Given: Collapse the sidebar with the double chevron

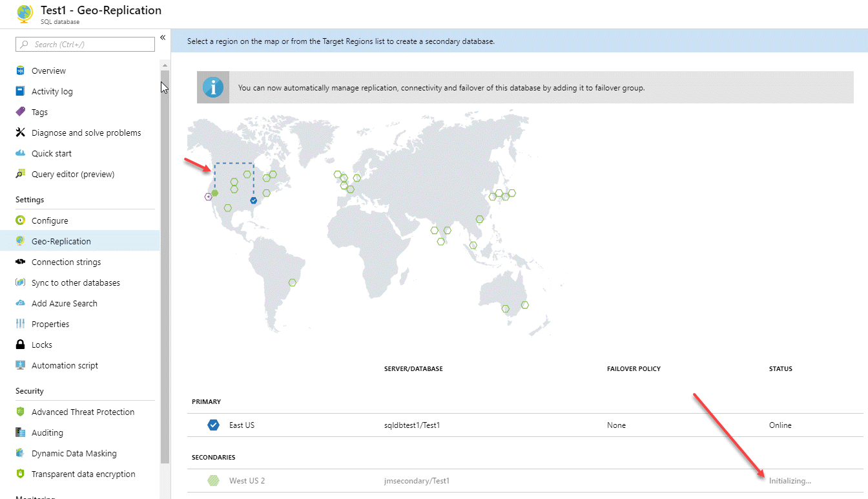Looking at the screenshot, I should point(163,38).
